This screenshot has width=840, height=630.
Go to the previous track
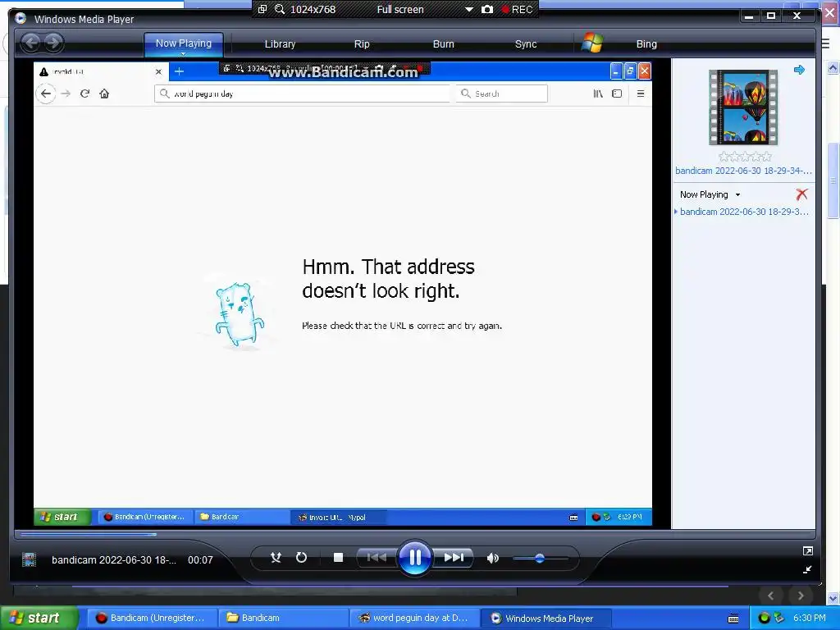[377, 558]
